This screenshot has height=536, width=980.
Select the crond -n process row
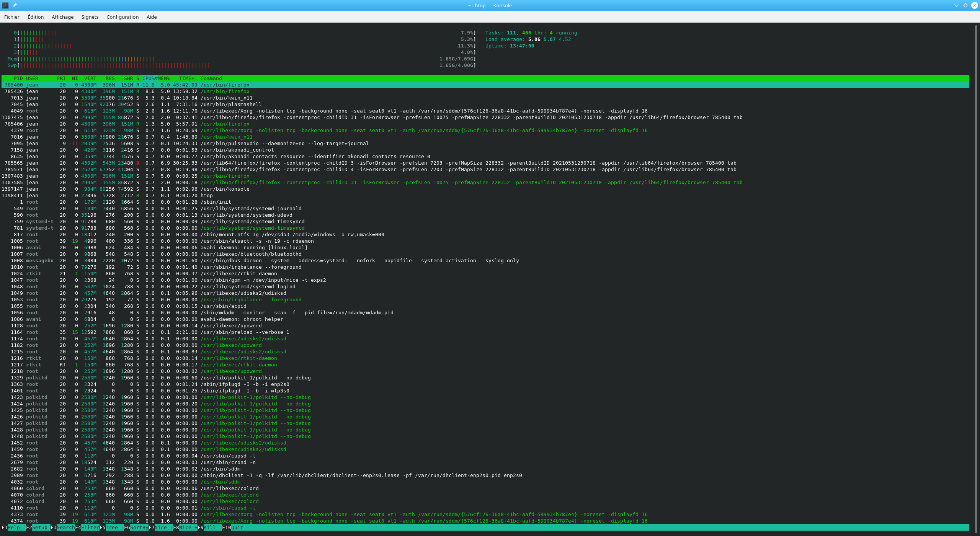click(x=485, y=462)
